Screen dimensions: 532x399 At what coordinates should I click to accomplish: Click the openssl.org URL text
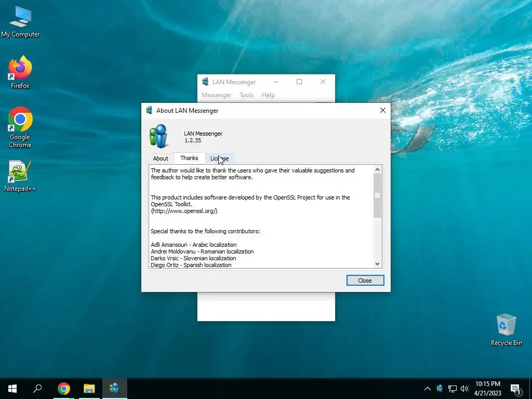(x=184, y=211)
